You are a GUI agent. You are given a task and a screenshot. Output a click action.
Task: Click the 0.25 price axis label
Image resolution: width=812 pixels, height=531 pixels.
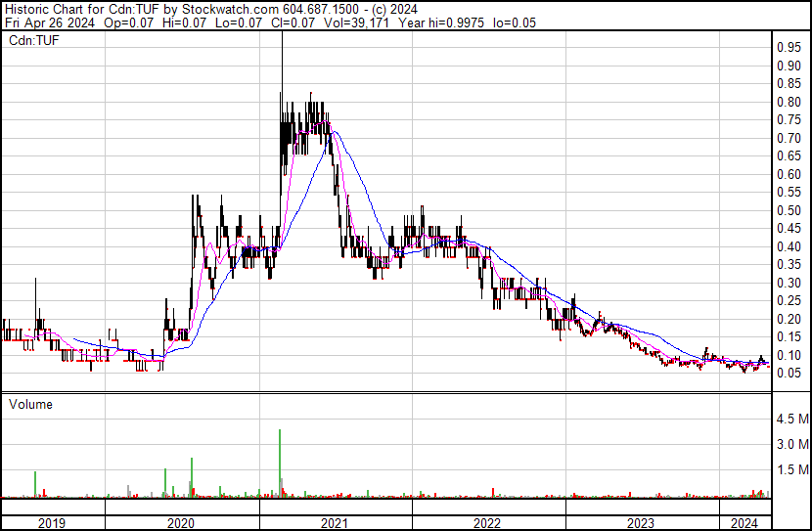[x=789, y=301]
